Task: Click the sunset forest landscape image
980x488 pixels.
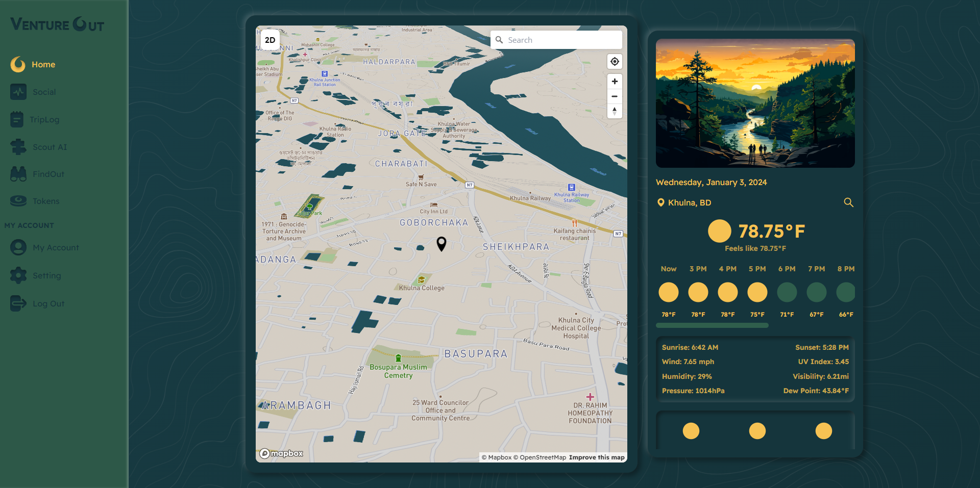Action: [x=755, y=104]
